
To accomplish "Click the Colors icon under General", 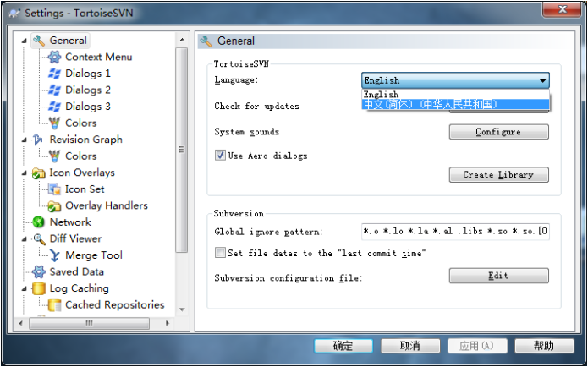I will 54,123.
